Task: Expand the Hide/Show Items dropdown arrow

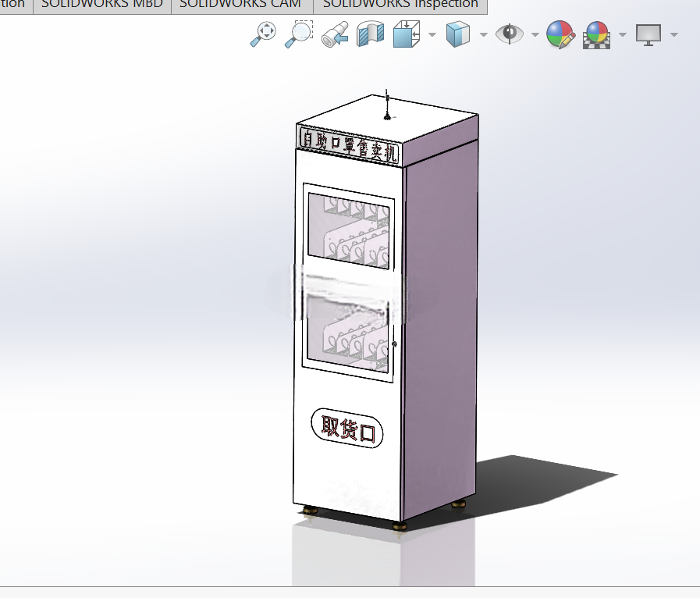Action: point(535,34)
